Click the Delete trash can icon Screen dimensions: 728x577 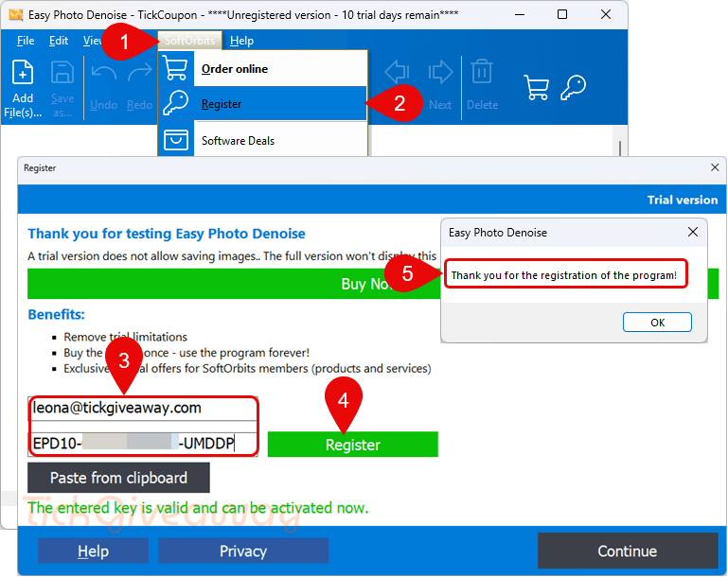pos(482,71)
